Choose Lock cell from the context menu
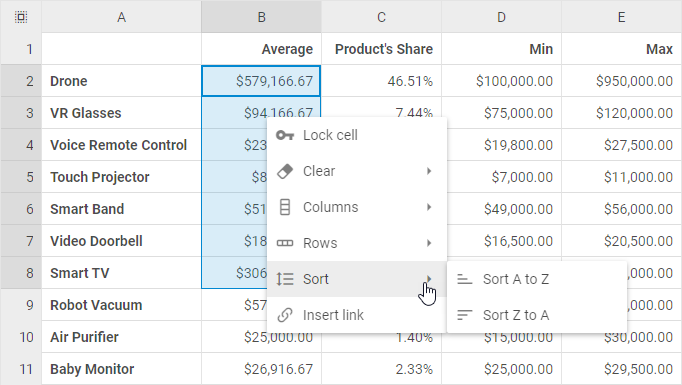Screen dimensions: 682x385 tap(357, 135)
